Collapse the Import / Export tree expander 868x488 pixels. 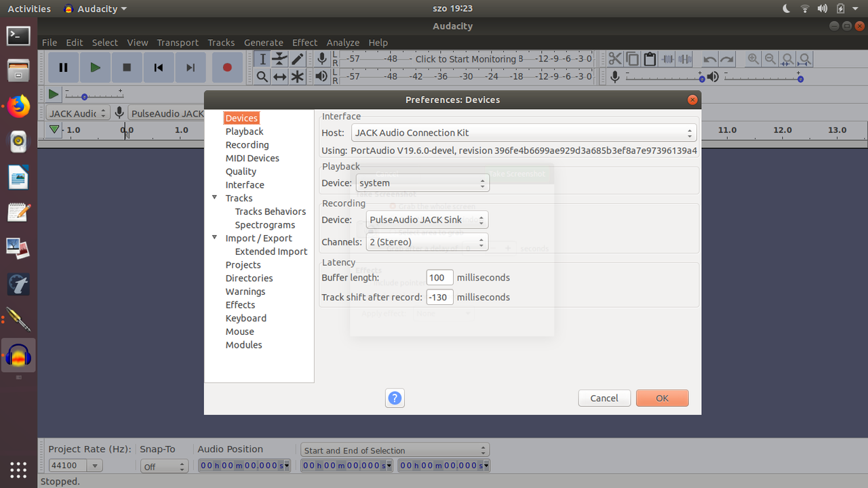pos(214,238)
